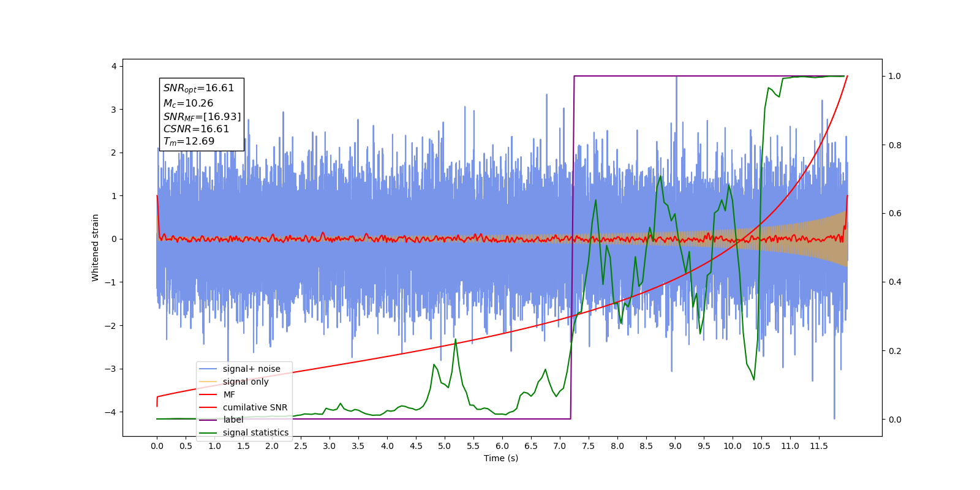This screenshot has height=490, width=980.
Task: Click the 'Whitened strain' axis label
Action: (x=96, y=247)
